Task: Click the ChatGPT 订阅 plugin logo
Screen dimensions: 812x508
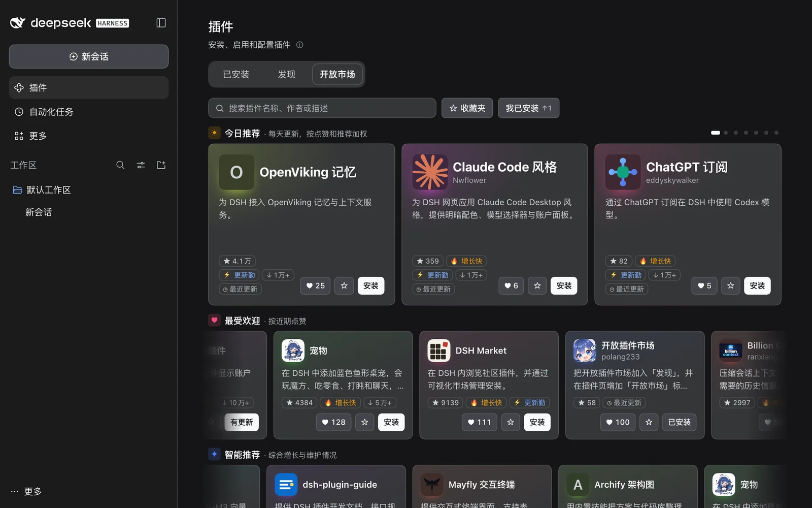Action: (x=623, y=172)
